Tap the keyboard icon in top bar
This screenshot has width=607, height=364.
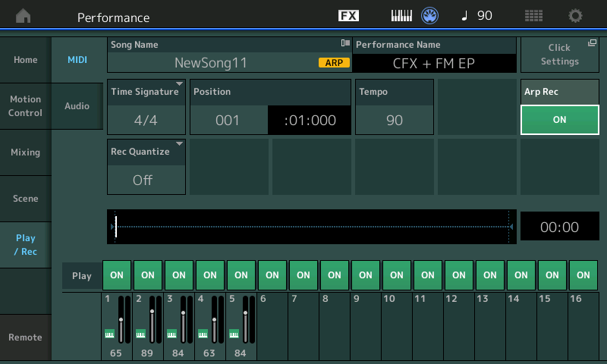click(401, 16)
